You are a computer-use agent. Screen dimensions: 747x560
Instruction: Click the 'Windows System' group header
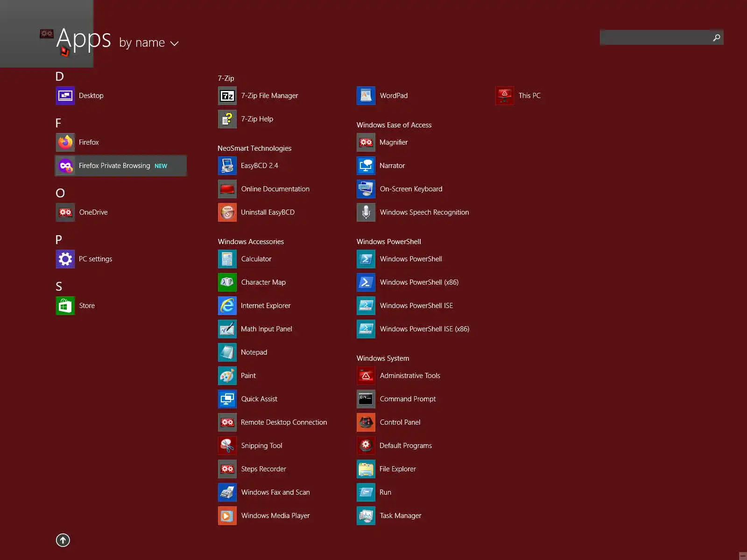coord(383,358)
